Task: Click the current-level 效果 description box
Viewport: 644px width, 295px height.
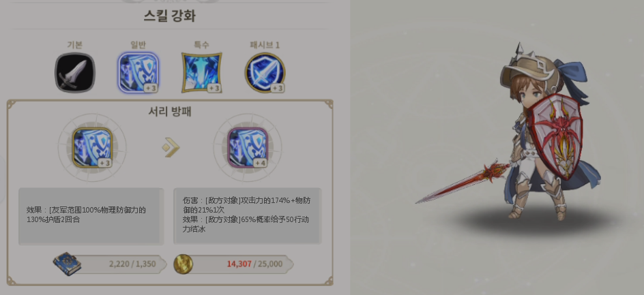Action: 91,216
